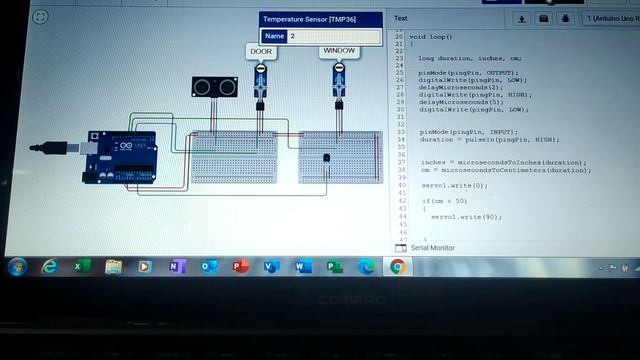Open the Arduino Uno board selector dropdown
This screenshot has height=360, width=640.
click(x=611, y=19)
